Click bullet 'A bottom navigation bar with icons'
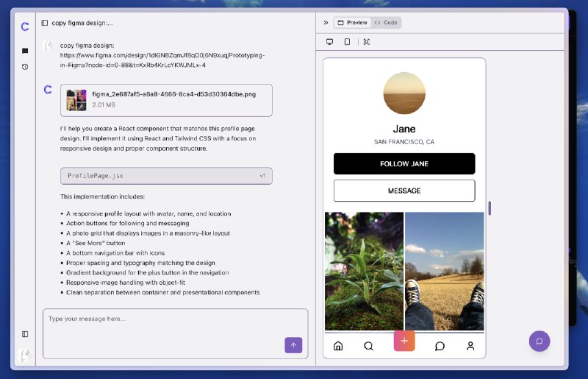 pos(115,253)
